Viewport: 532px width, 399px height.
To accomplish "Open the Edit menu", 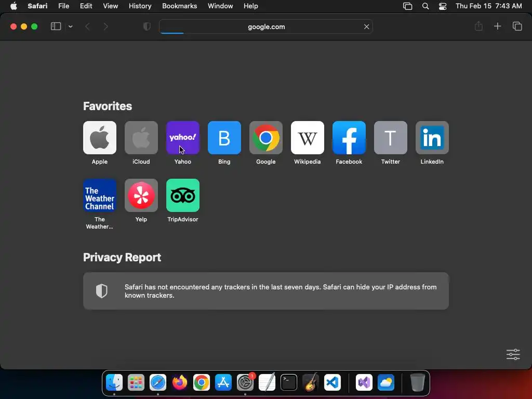I will 86,6.
